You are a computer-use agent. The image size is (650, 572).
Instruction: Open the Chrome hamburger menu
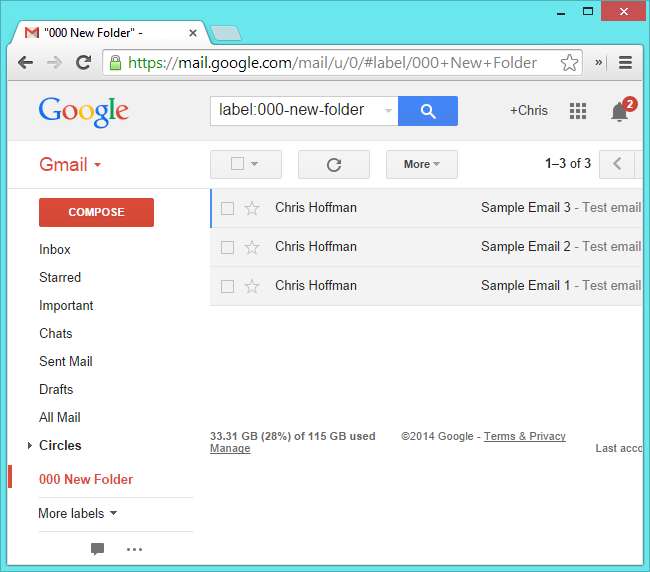point(625,63)
